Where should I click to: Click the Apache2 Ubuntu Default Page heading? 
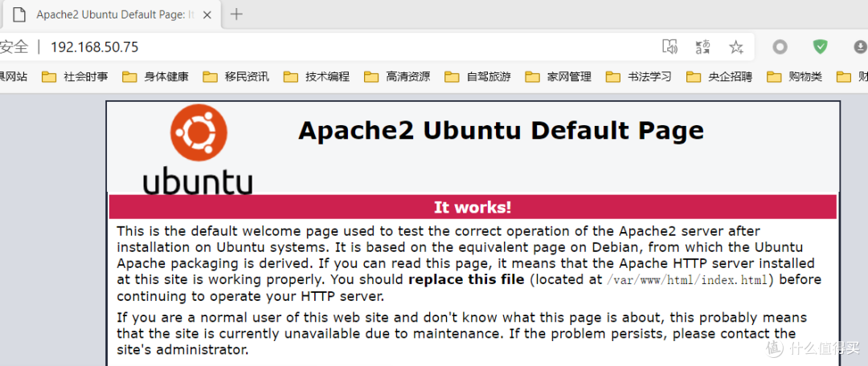coord(501,131)
